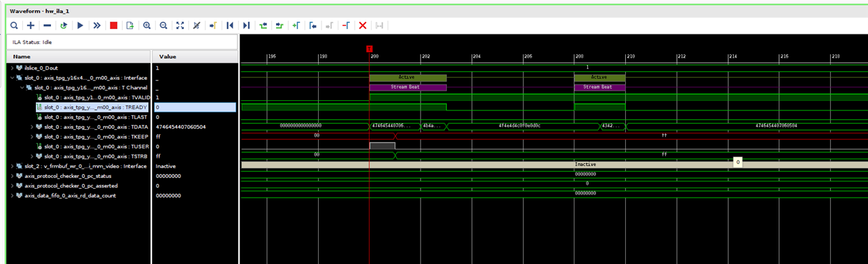The width and height of the screenshot is (868, 264).
Task: Click the red X toolbar icon
Action: click(x=363, y=25)
